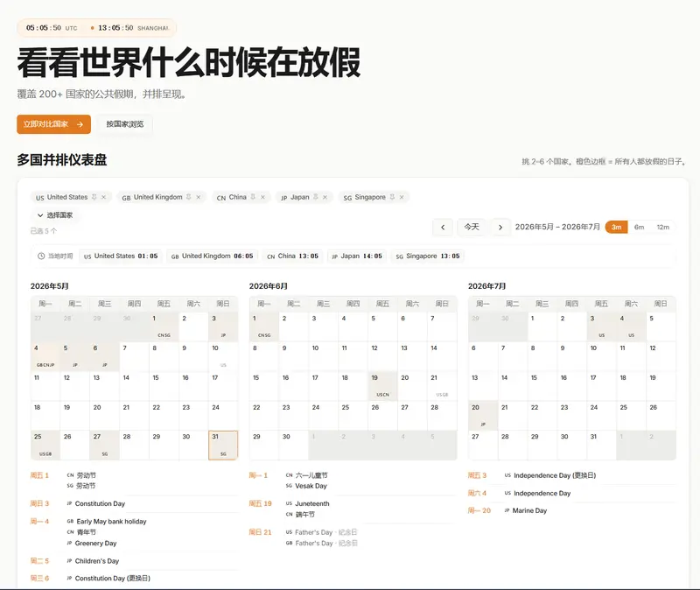Click the 2026年6月 month heading

(x=269, y=286)
